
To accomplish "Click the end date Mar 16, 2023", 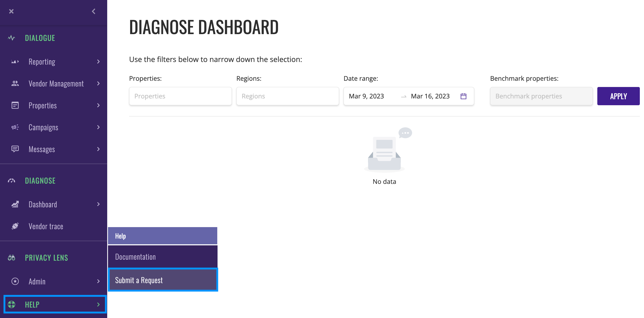I will (430, 96).
